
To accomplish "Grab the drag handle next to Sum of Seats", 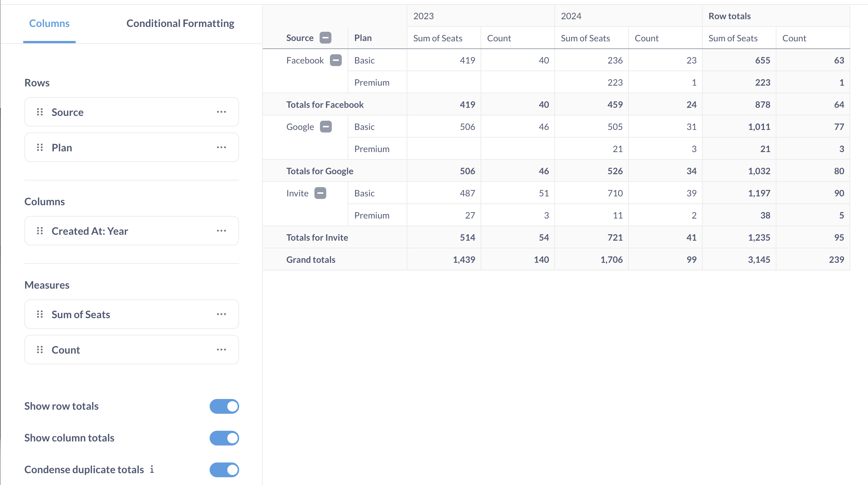I will (39, 314).
